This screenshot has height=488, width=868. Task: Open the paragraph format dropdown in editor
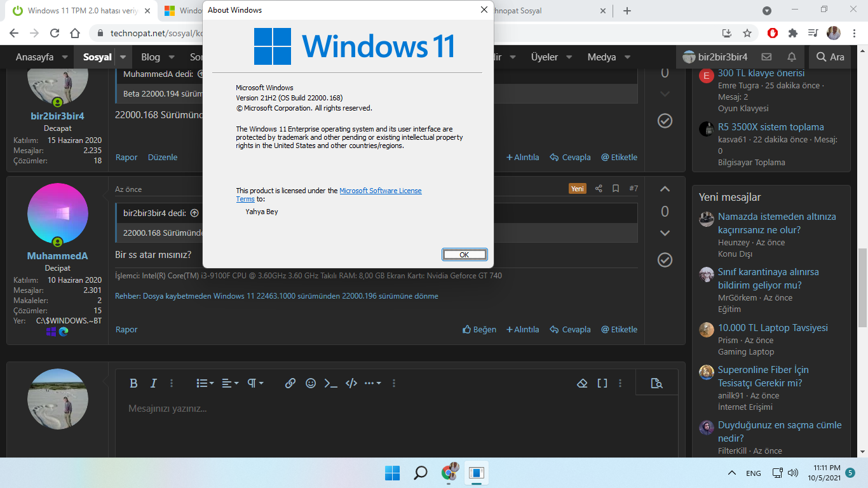point(255,383)
